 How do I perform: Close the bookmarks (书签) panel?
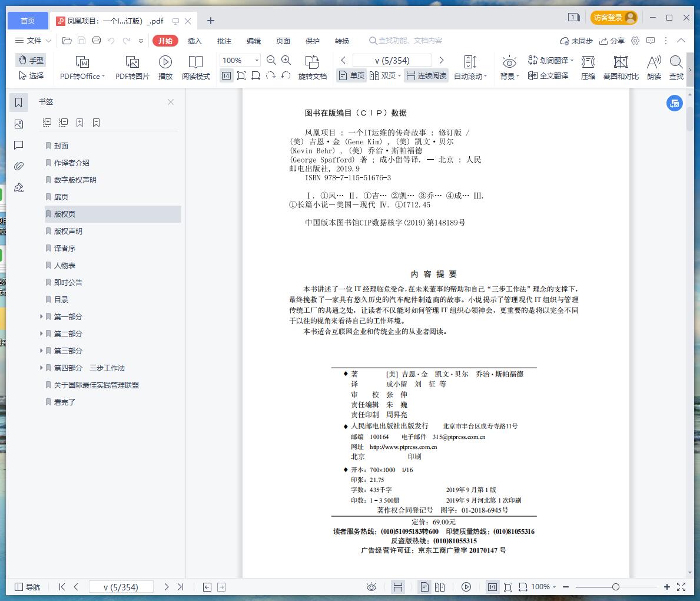coord(171,102)
